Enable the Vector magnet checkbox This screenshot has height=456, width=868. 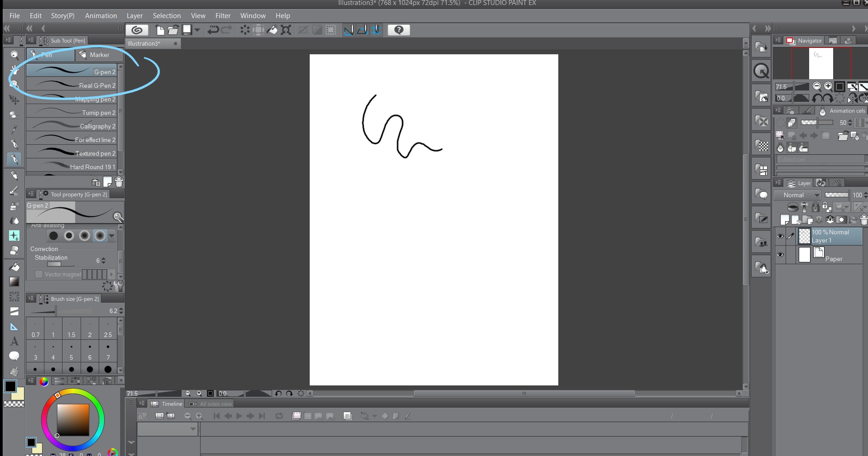(x=39, y=274)
